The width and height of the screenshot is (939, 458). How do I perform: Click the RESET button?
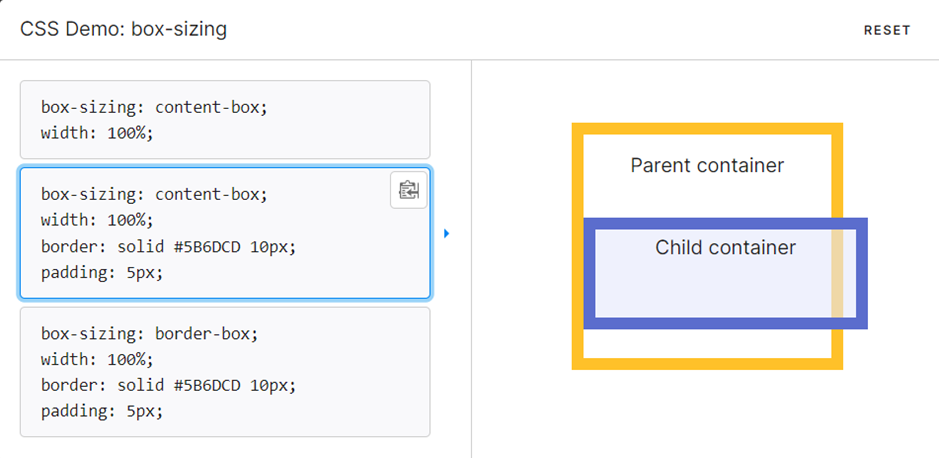pos(887,30)
